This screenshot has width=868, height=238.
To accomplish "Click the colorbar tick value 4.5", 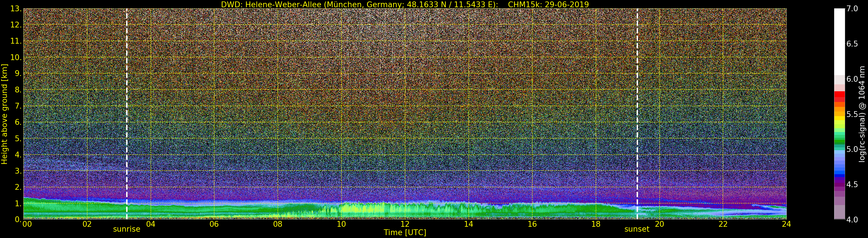I will 852,185.
